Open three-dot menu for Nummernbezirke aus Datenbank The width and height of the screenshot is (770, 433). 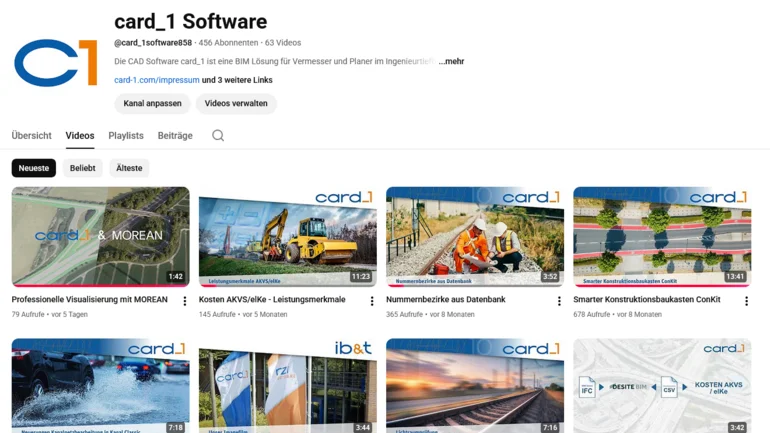[x=559, y=301]
